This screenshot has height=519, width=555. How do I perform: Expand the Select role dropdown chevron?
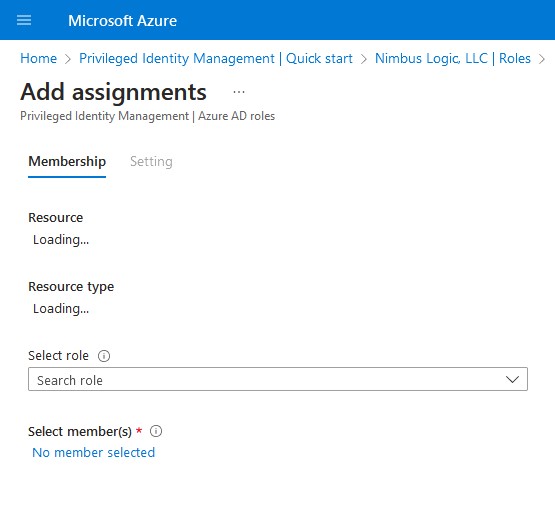(x=512, y=380)
